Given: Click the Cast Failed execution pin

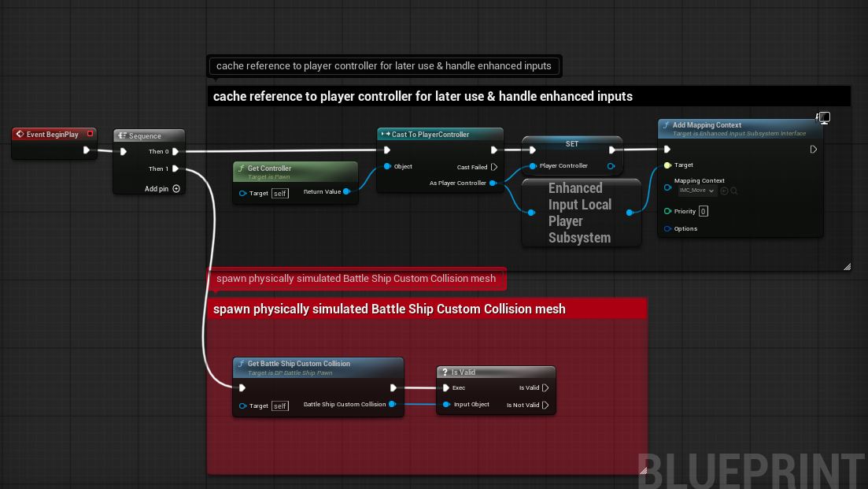Looking at the screenshot, I should (494, 167).
